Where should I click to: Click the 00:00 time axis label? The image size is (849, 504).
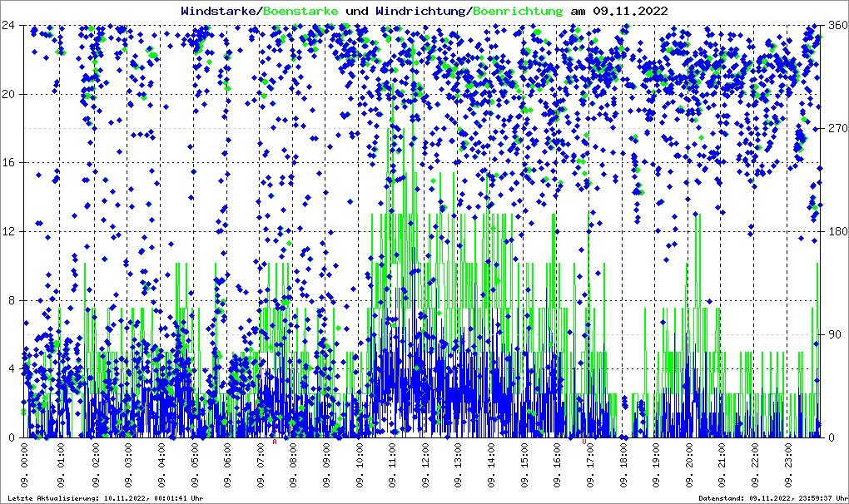(24, 466)
